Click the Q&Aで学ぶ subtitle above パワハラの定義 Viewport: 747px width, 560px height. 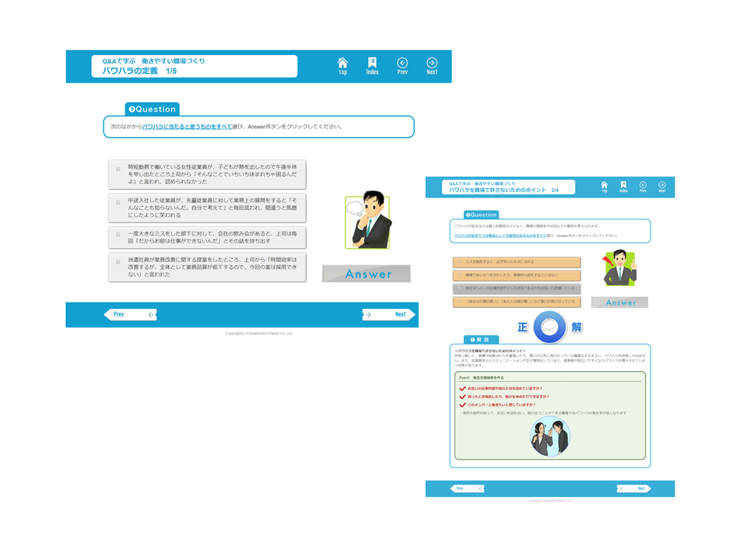(153, 61)
